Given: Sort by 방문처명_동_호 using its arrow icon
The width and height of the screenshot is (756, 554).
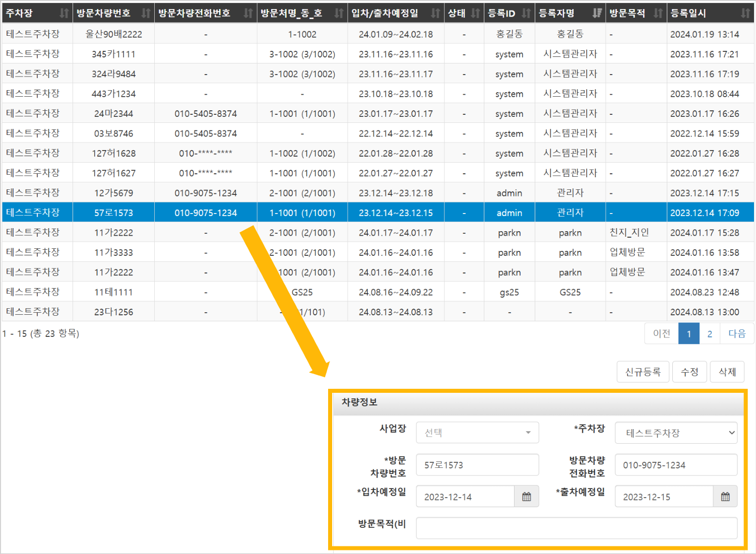Looking at the screenshot, I should (x=339, y=13).
